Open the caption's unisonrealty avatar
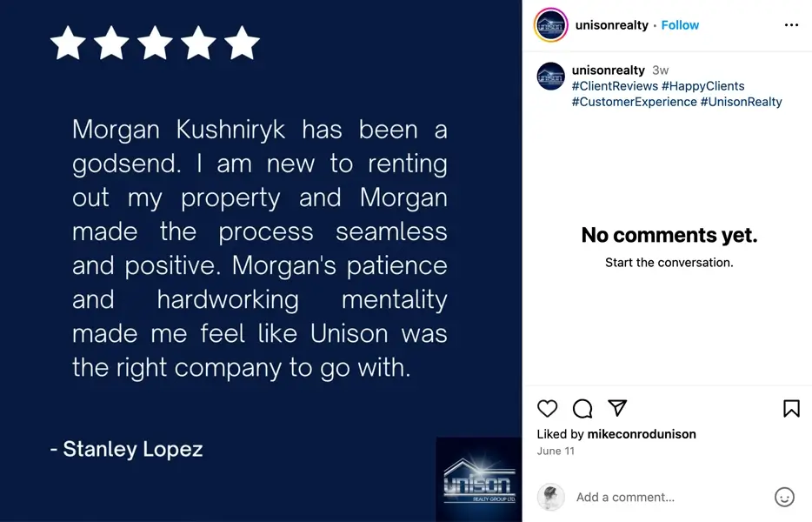The image size is (812, 522). coord(551,77)
